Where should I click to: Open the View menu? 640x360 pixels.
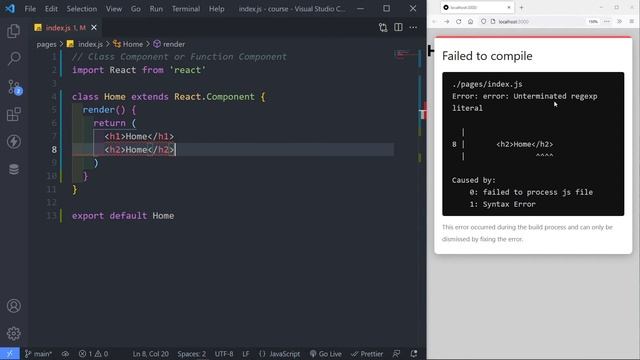[114, 9]
